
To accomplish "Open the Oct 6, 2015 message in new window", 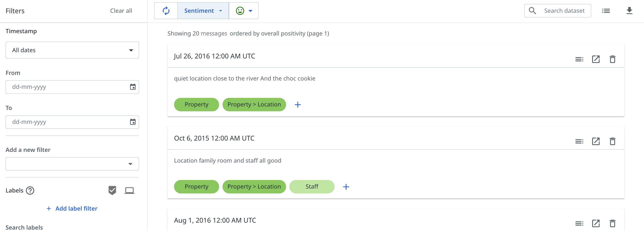I will [596, 141].
